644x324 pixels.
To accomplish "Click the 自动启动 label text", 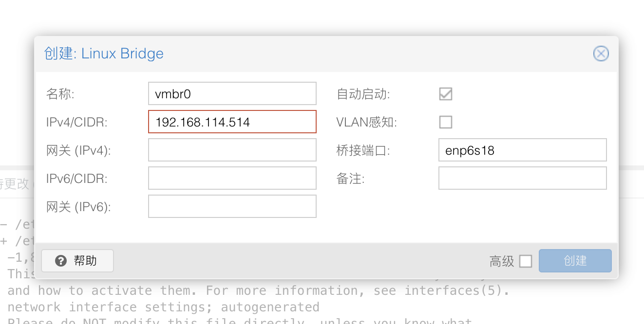I will (363, 94).
